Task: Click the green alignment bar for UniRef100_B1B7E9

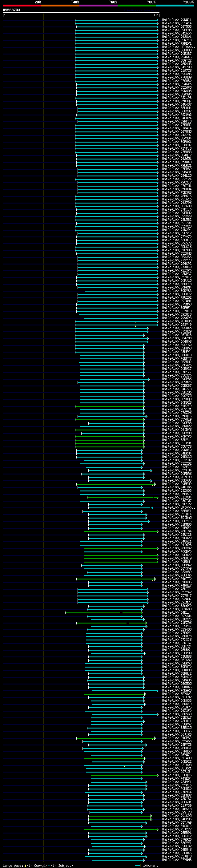Action: [x=110, y=406]
